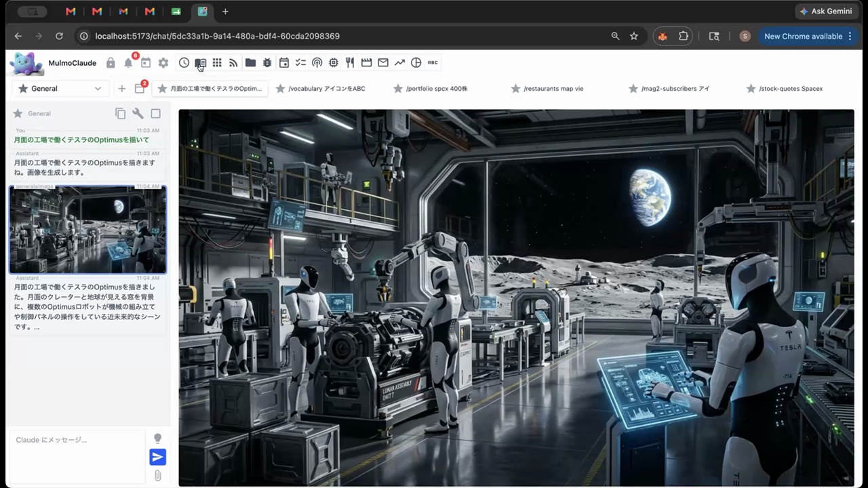Select the generateImage thumbnail in chat

[x=87, y=230]
